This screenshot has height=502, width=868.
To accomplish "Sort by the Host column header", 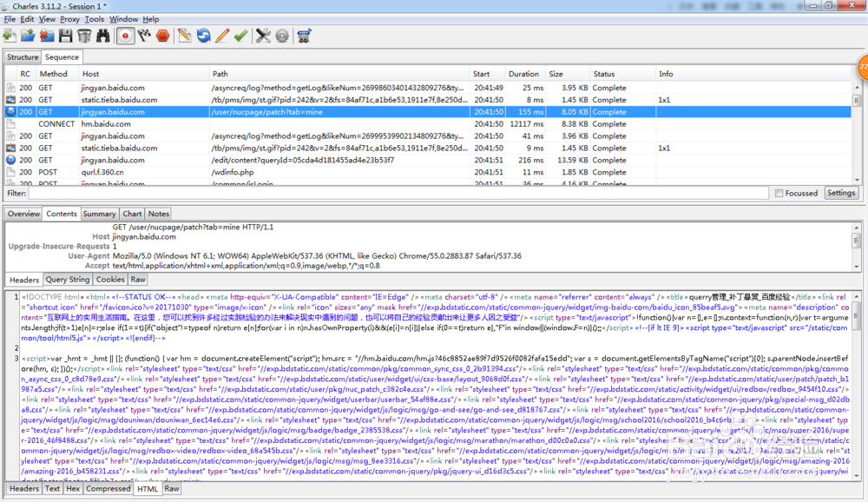I will (144, 74).
